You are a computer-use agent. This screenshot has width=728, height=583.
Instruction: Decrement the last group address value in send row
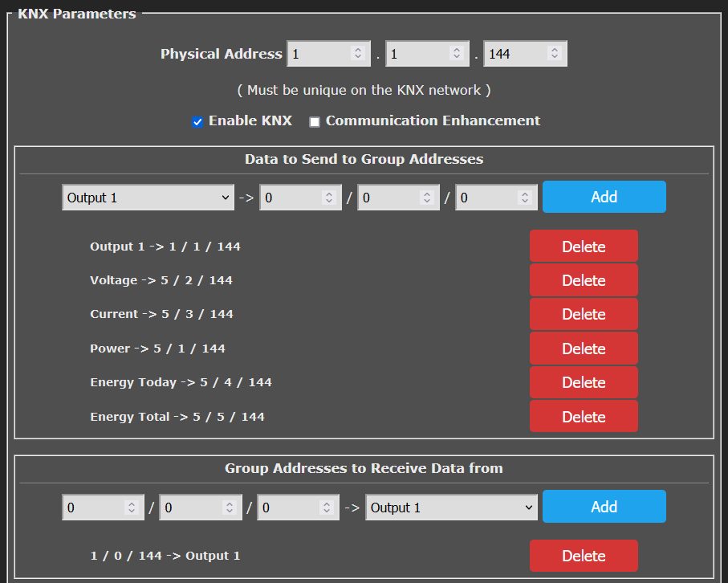tap(527, 202)
